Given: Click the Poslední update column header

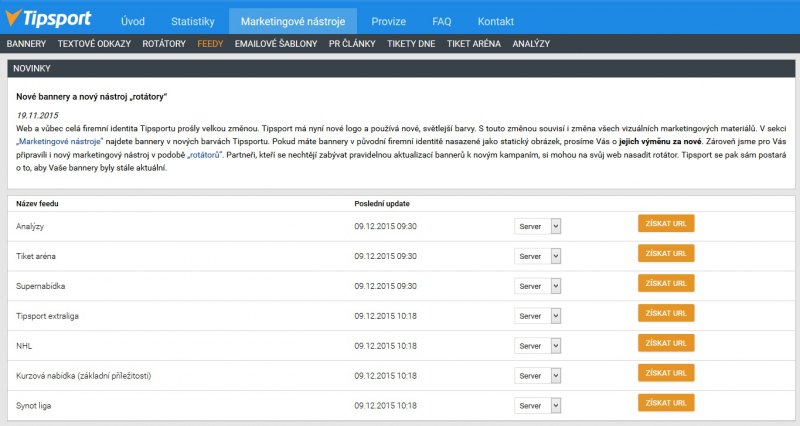Looking at the screenshot, I should click(382, 204).
